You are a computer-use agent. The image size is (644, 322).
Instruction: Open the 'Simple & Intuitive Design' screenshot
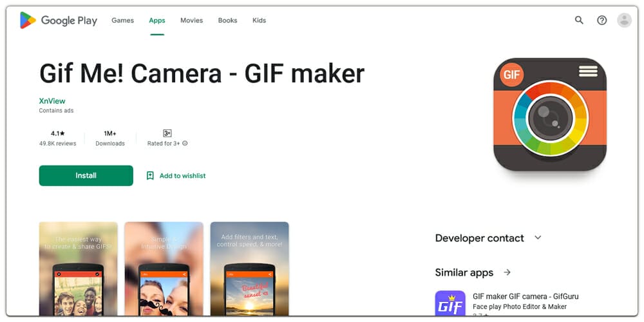point(164,269)
